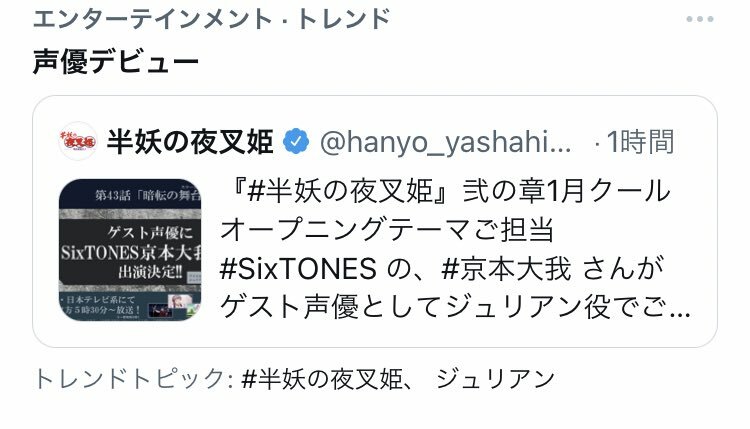Screen dimensions: 750x429
Task: Open #半妖の夜叉姫 hashtag in tweet text
Action: [x=341, y=191]
